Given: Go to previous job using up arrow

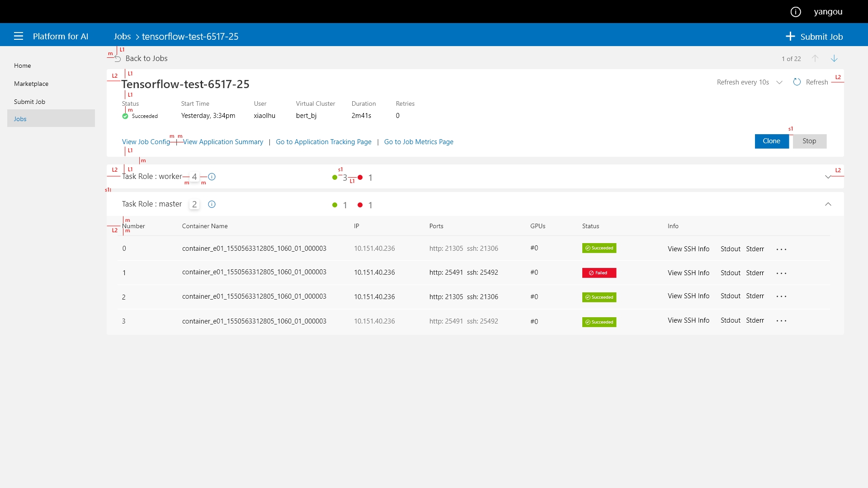Looking at the screenshot, I should [x=815, y=58].
